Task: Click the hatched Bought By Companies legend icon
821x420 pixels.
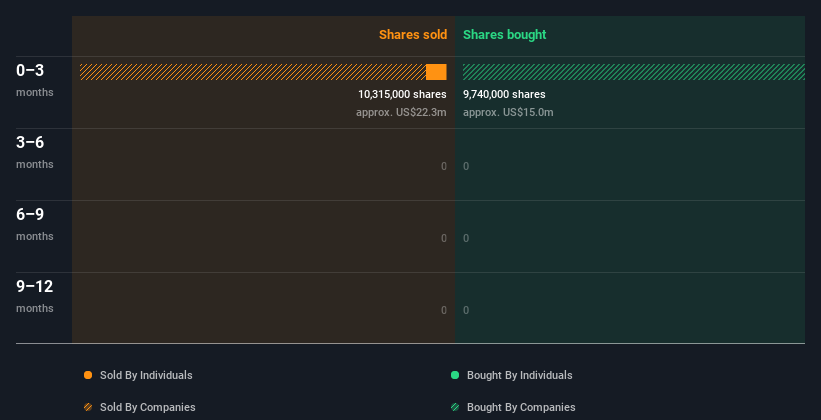Action: tap(455, 407)
